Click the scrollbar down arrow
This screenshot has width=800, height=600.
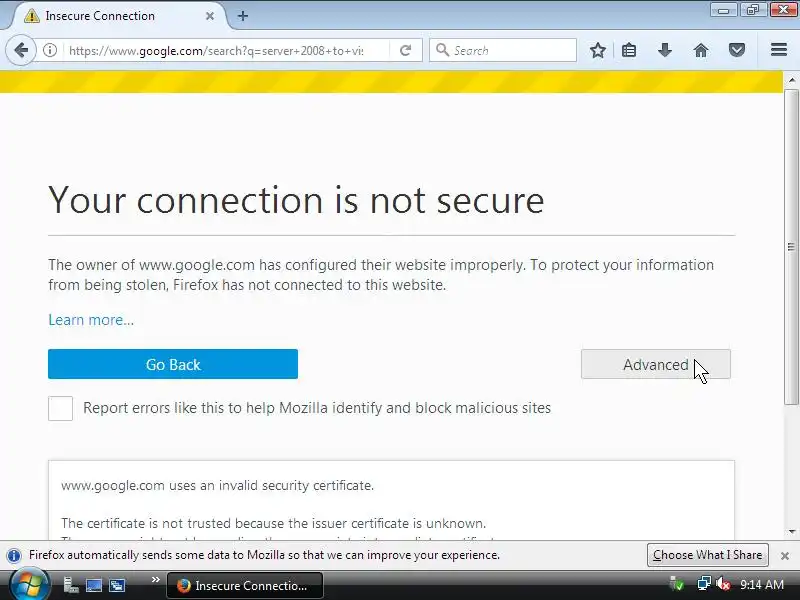click(x=792, y=532)
